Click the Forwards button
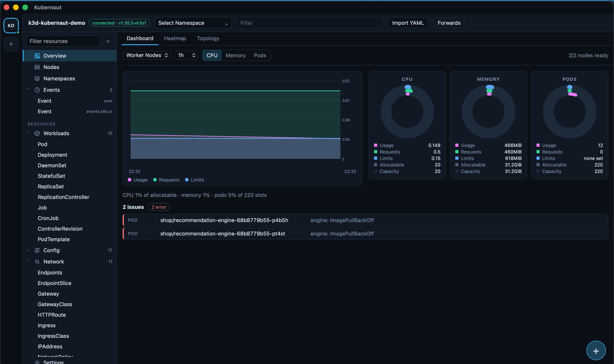 (449, 23)
